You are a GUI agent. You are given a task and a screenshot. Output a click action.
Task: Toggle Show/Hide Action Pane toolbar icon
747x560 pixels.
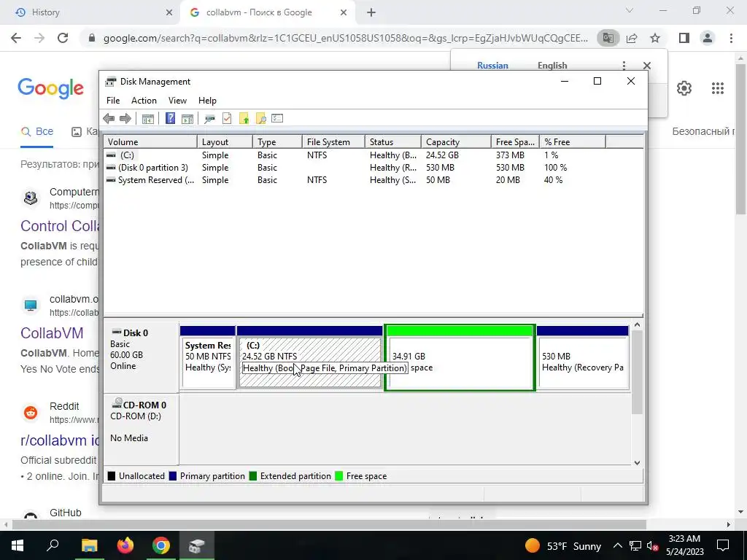point(187,119)
